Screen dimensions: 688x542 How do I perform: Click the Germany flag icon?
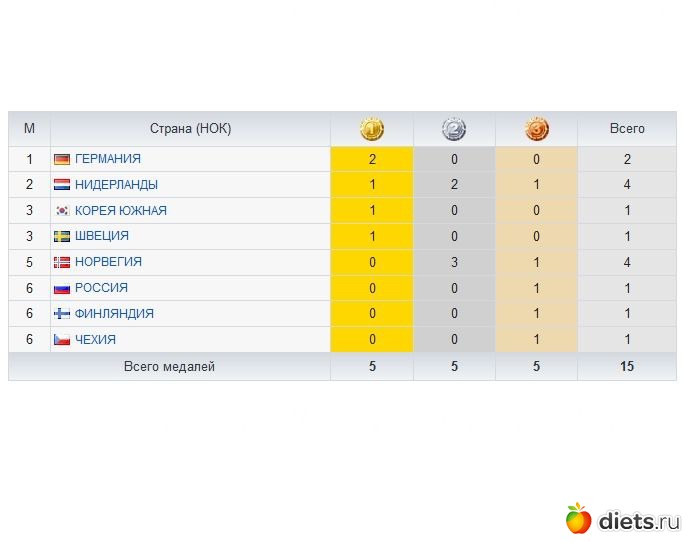coord(62,159)
